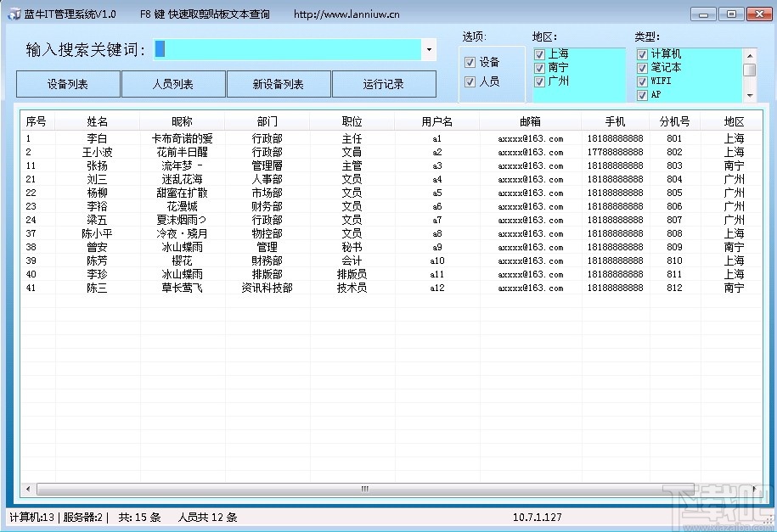Switch to the 人员列表 view
Screen dimensions: 777x532
pyautogui.click(x=172, y=84)
